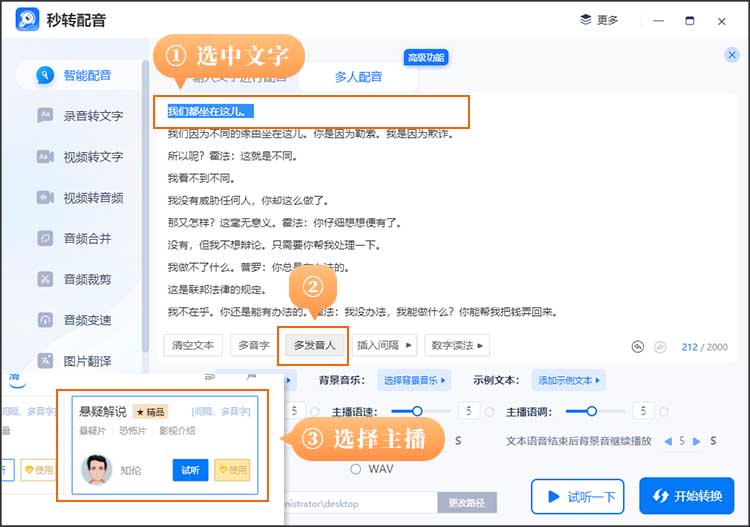Viewport: 750px width, 527px height.
Task: Click the 秒转配音 app logo
Action: click(x=27, y=20)
